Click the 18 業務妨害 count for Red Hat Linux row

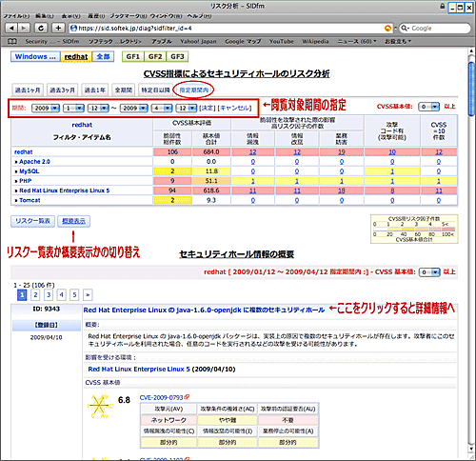pyautogui.click(x=342, y=190)
